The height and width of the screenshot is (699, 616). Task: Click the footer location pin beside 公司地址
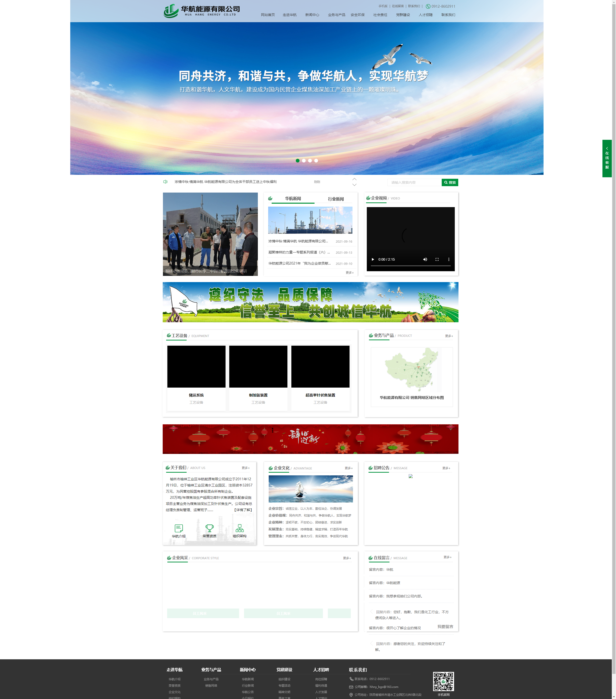coord(351,695)
